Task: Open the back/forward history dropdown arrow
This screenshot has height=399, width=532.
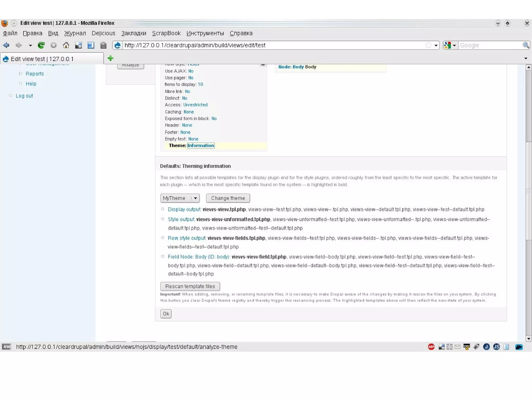Action: click(x=30, y=45)
